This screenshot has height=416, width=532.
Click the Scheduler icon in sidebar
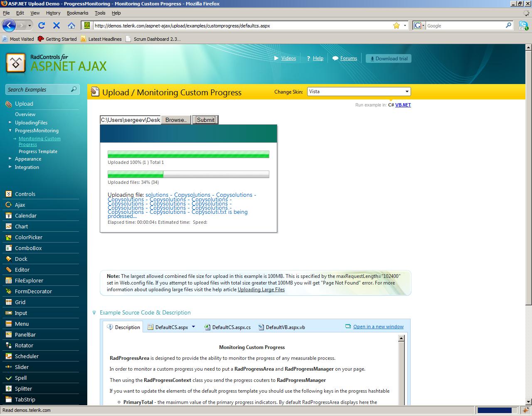[x=8, y=356]
